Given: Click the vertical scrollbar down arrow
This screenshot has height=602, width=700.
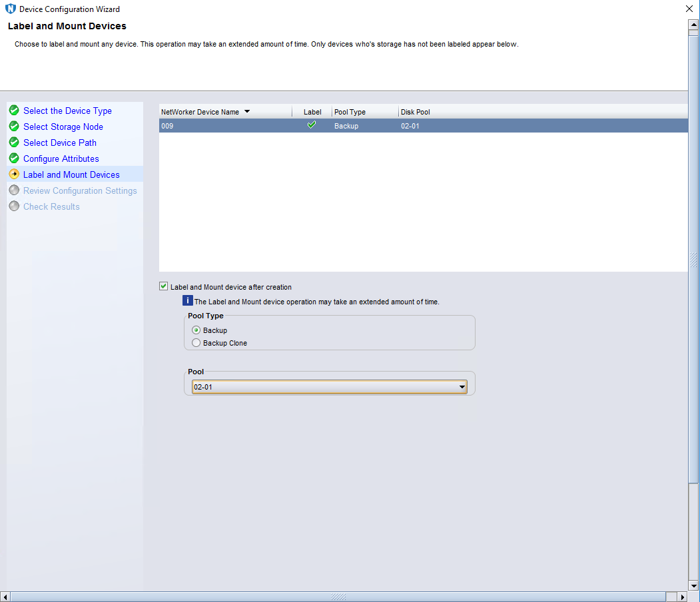Looking at the screenshot, I should click(x=693, y=585).
